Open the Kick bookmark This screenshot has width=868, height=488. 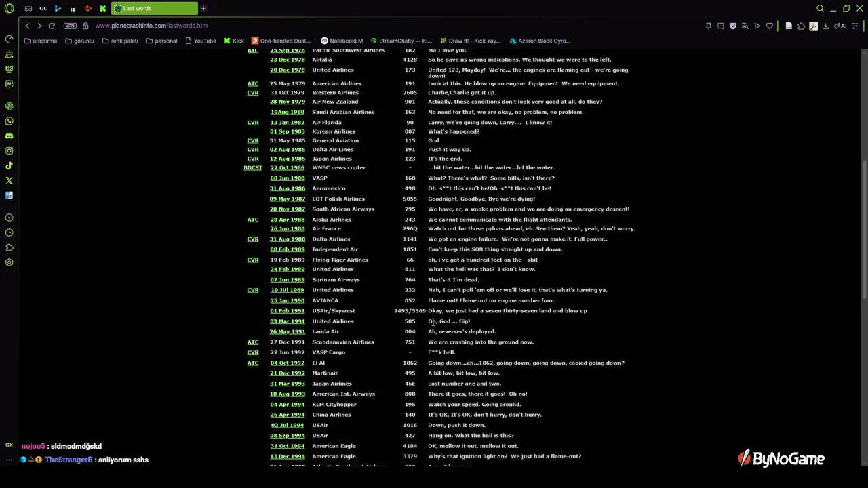(233, 41)
